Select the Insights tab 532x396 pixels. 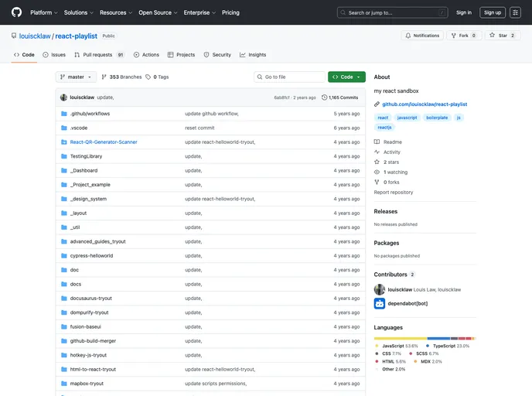(x=253, y=55)
